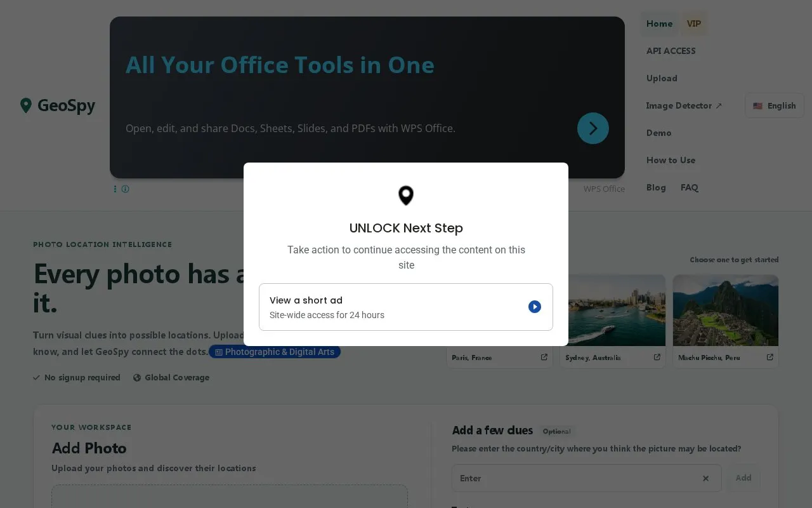Click the ad headline "All Your Office Tools in One"
This screenshot has height=508, width=812.
(280, 65)
